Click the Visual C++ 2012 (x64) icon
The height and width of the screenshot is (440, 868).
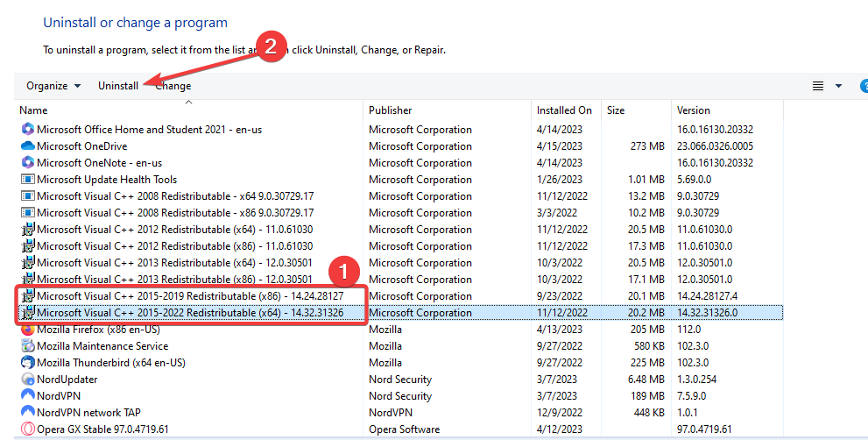click(x=28, y=229)
